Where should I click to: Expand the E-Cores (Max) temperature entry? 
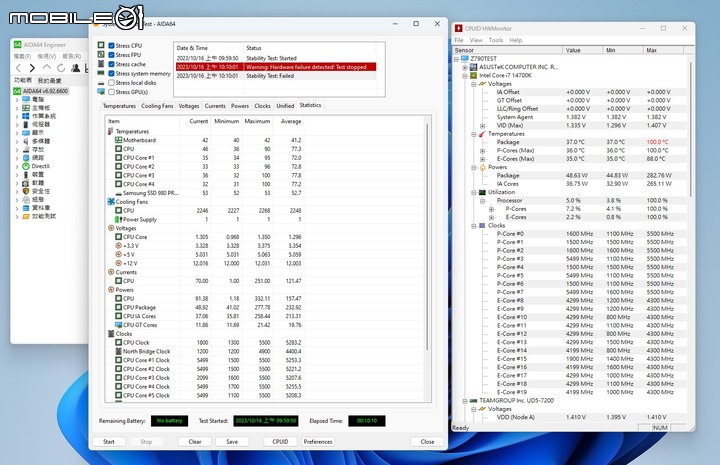click(x=482, y=159)
